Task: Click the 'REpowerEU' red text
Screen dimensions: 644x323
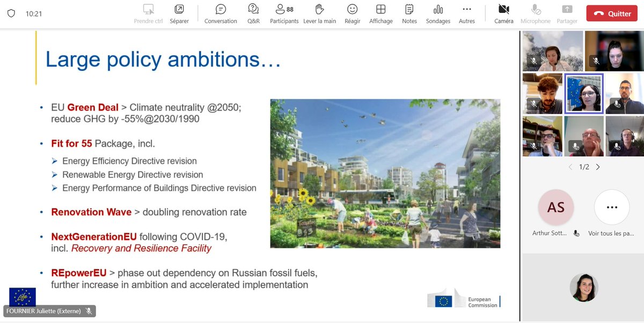Action: pos(79,273)
